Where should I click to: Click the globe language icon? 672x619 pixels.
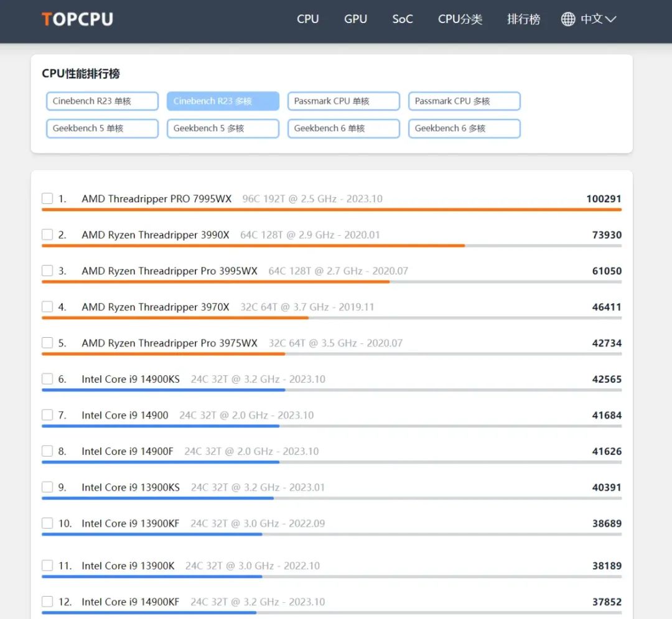568,19
